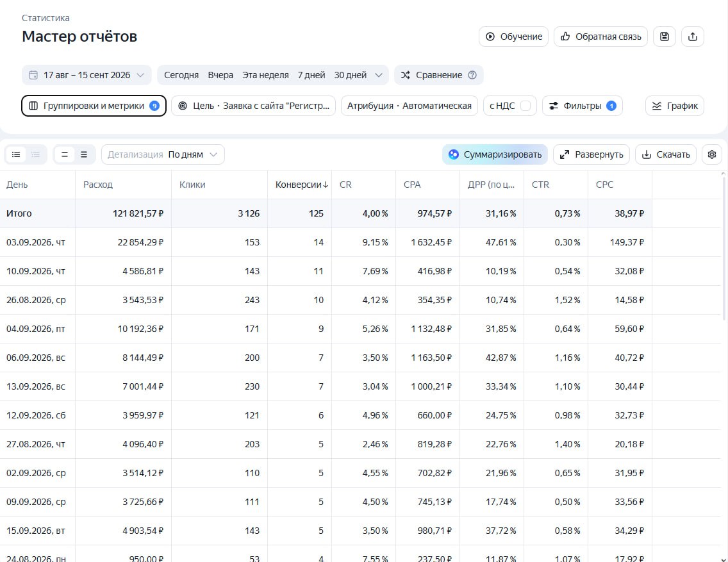Click the save report icon

click(x=665, y=37)
